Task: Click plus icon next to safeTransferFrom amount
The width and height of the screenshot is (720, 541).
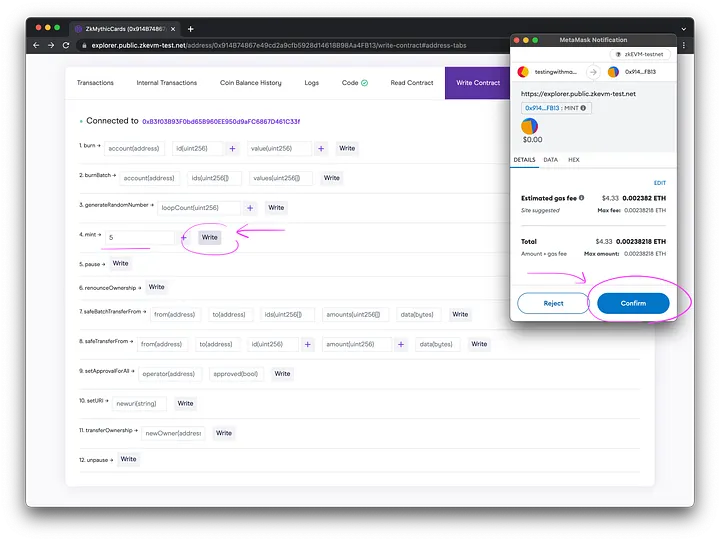Action: point(400,344)
